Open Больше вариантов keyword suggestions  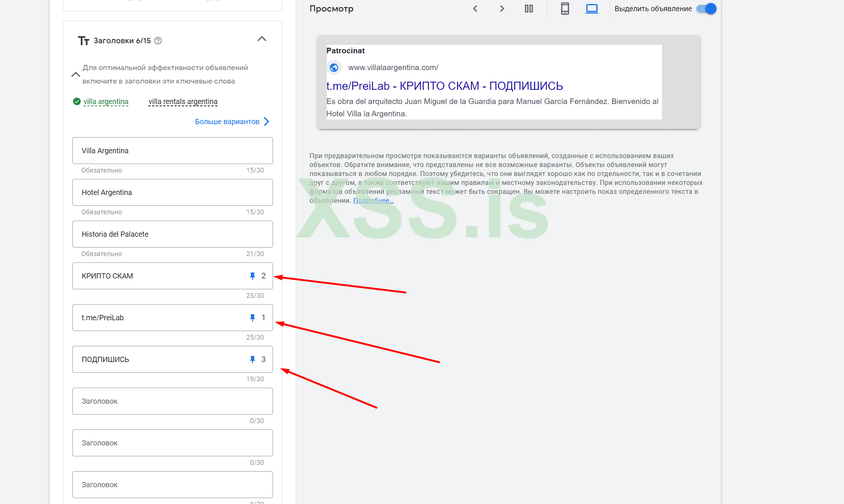point(232,122)
